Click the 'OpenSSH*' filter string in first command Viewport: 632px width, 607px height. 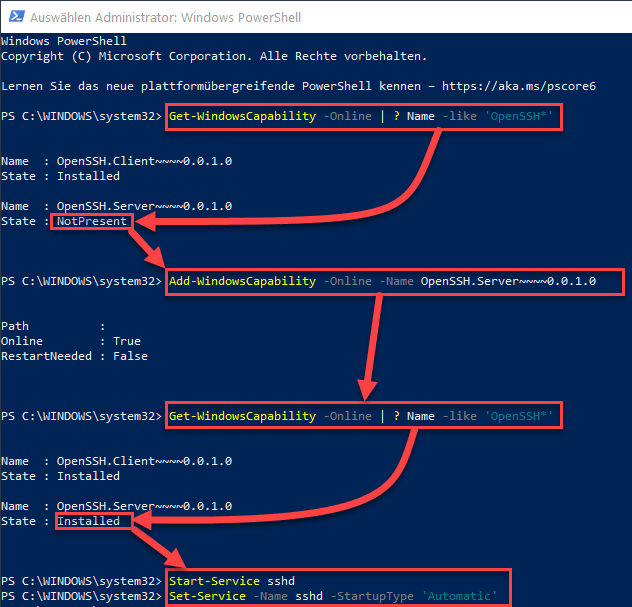coord(518,116)
